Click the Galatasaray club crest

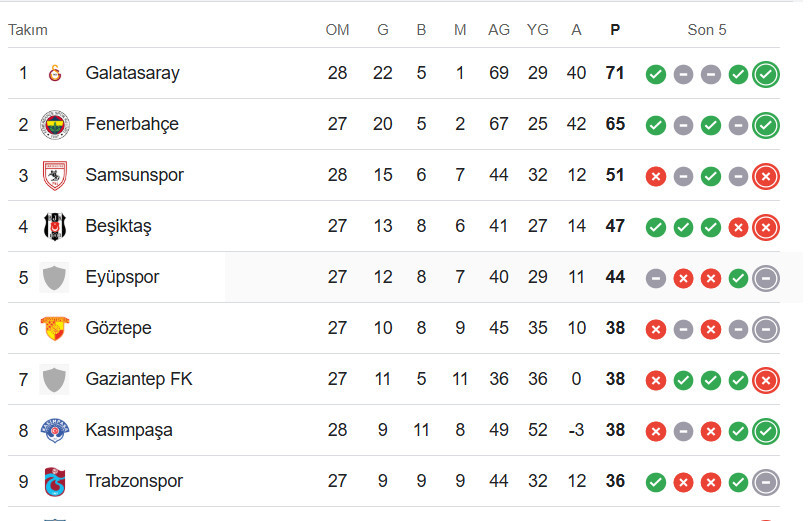(x=55, y=73)
